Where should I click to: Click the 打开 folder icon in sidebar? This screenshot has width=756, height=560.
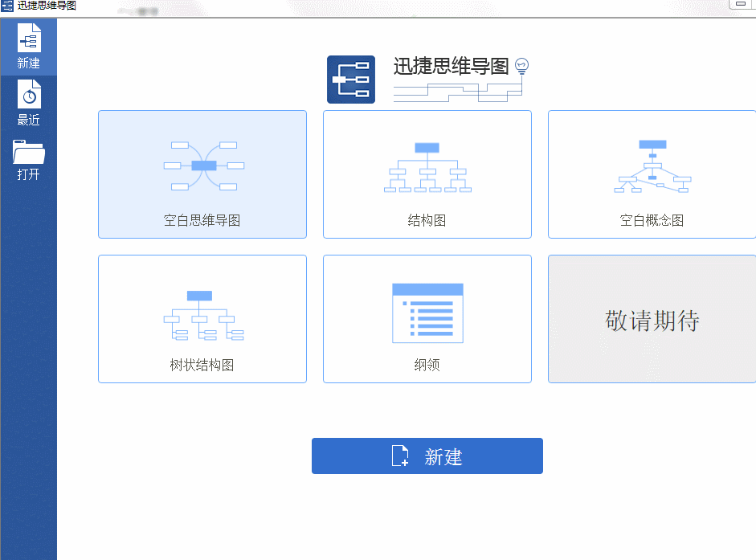click(x=28, y=151)
